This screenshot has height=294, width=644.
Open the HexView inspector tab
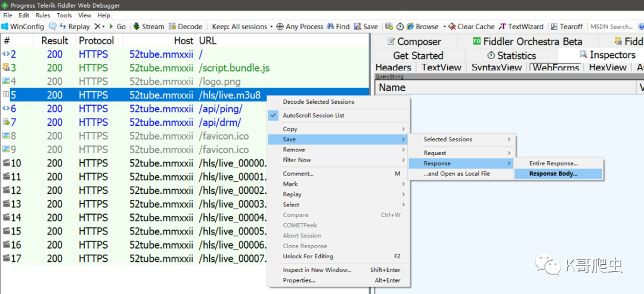pyautogui.click(x=608, y=67)
